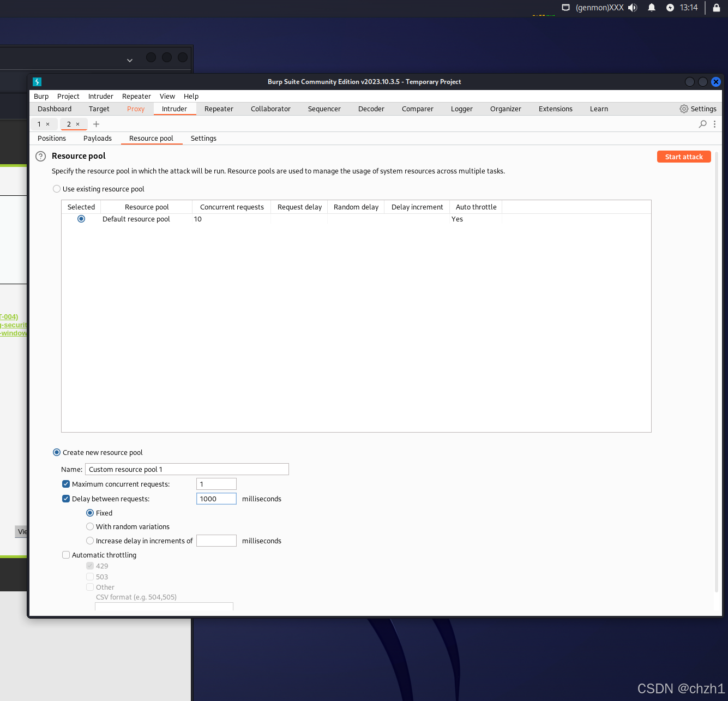This screenshot has height=701, width=728.
Task: Click the lock screen icon
Action: click(x=717, y=8)
